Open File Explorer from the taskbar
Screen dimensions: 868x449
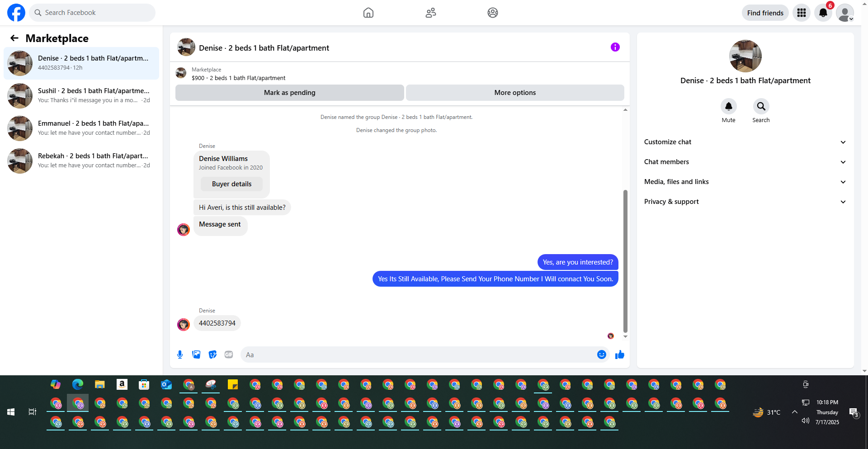click(100, 385)
